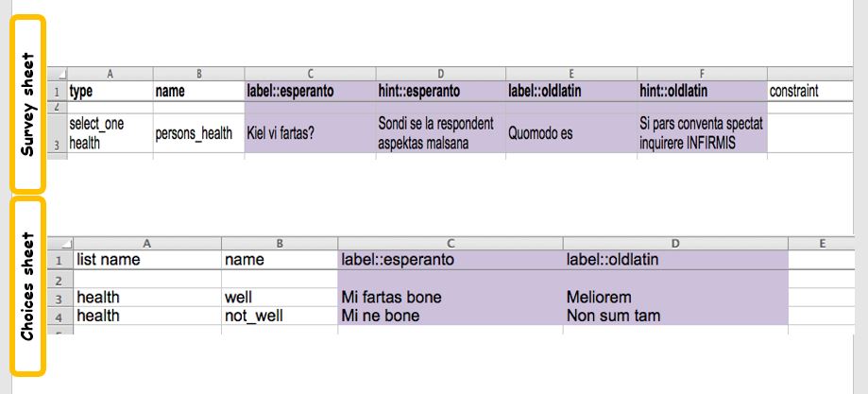Select the 'hint::esperanto' header cell

[440, 92]
